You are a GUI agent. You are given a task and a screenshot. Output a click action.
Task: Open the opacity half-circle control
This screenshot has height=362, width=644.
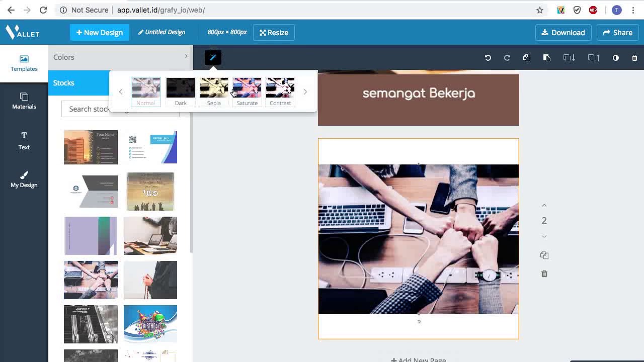pos(615,58)
